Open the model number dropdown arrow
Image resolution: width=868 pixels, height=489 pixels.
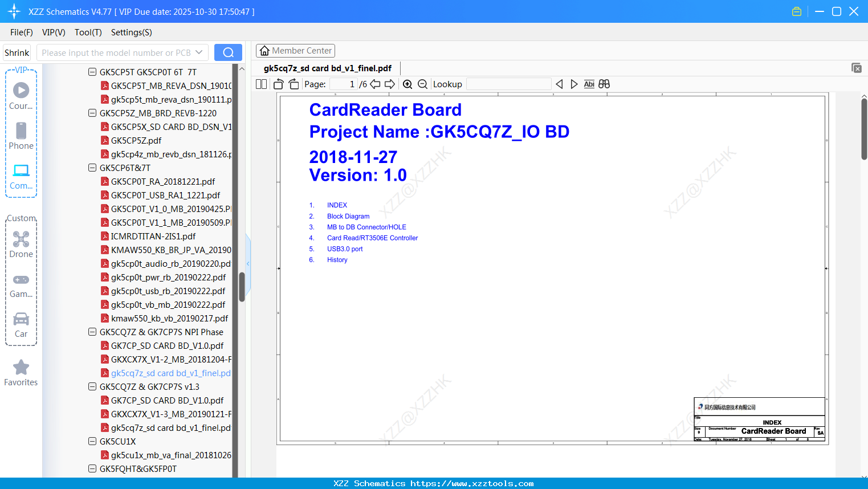(199, 52)
